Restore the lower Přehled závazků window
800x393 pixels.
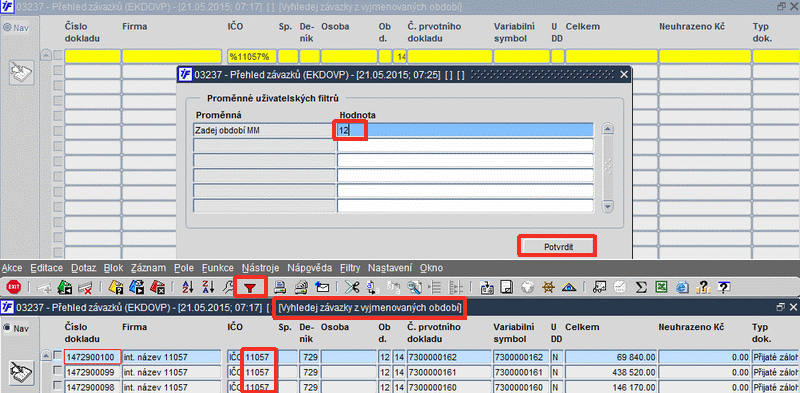(781, 307)
